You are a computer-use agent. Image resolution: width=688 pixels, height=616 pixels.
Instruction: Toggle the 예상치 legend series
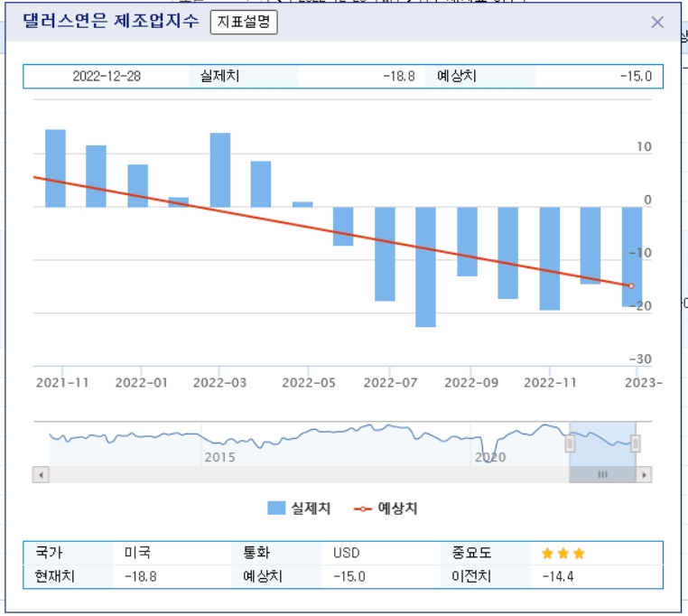pos(386,509)
